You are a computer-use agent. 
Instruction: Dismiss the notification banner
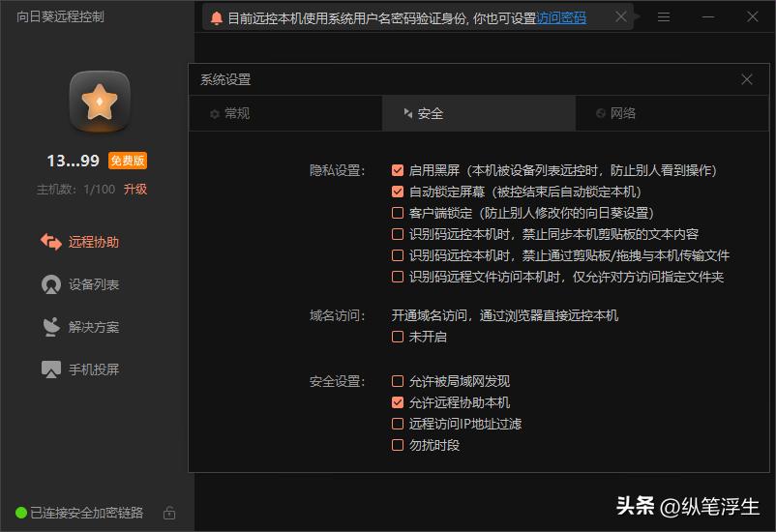620,17
